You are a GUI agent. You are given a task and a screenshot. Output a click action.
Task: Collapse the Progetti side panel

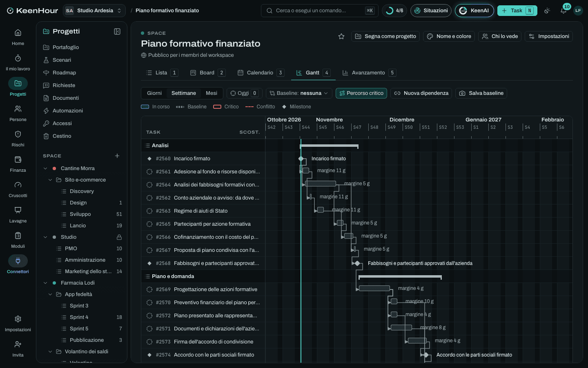coord(117,31)
